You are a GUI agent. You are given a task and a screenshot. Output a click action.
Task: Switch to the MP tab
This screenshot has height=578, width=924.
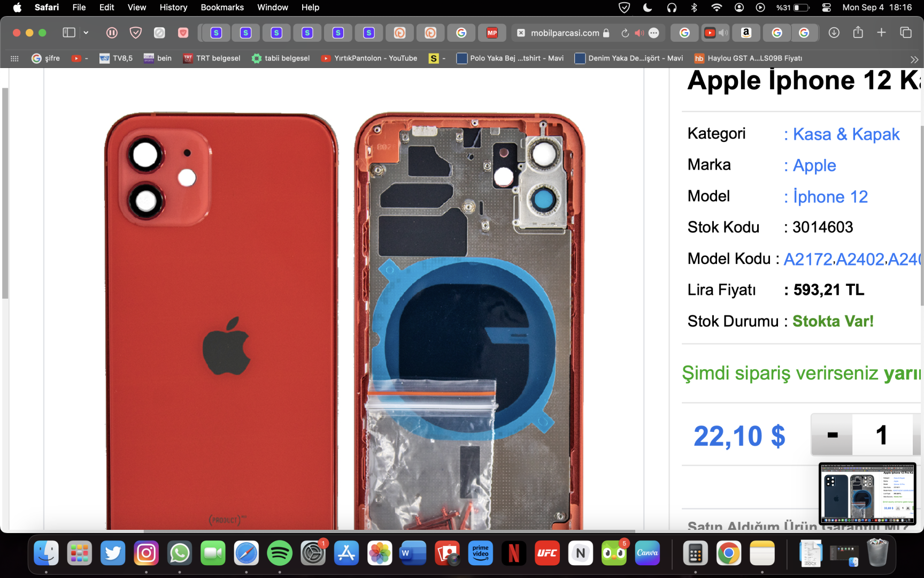492,33
